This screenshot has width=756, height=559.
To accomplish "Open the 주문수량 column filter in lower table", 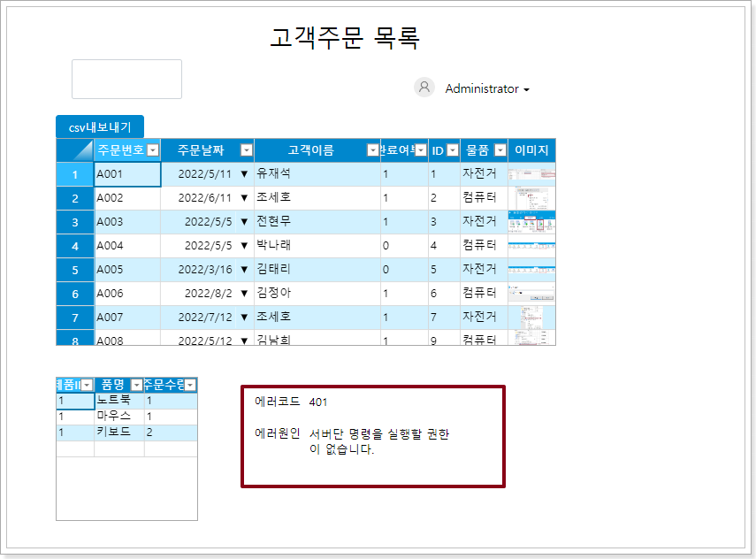I will point(190,385).
